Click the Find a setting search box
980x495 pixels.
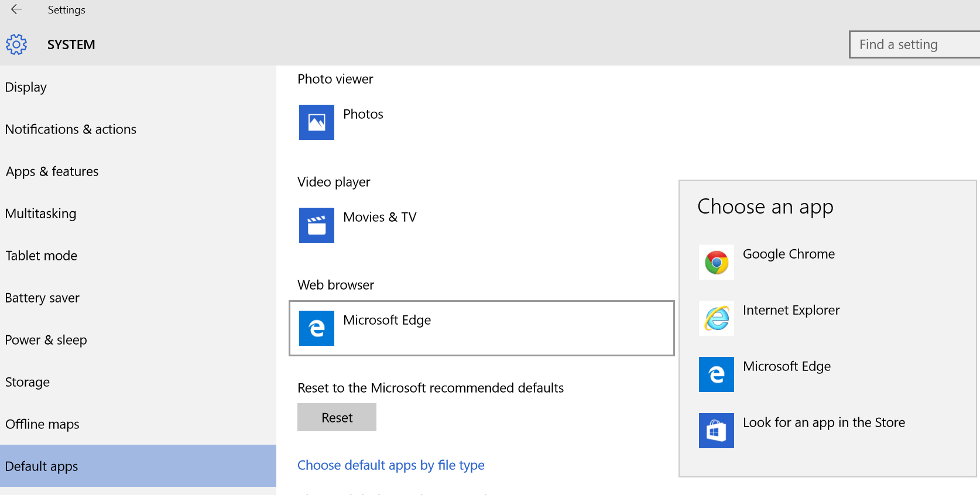click(914, 44)
